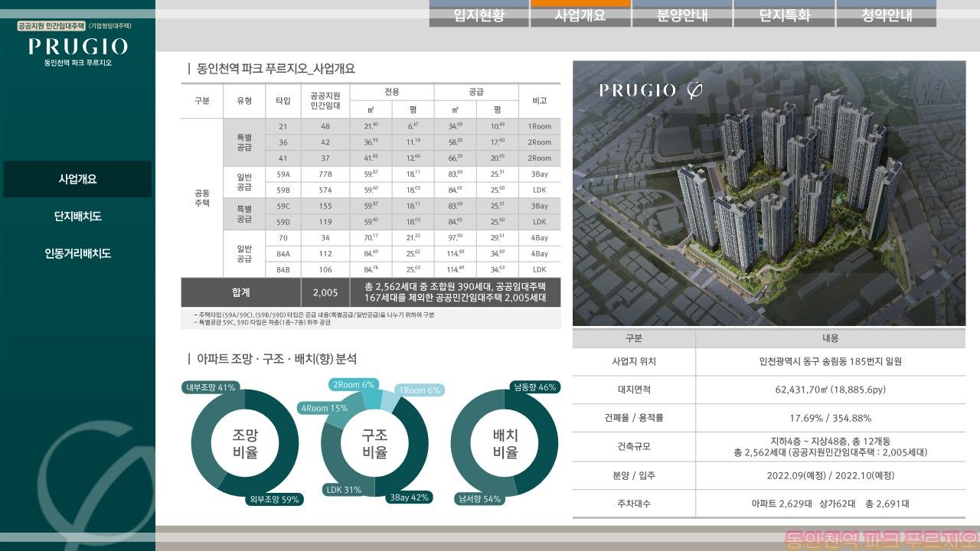Click the 구조 비율 donut chart center
This screenshot has width=980, height=551.
[x=375, y=443]
